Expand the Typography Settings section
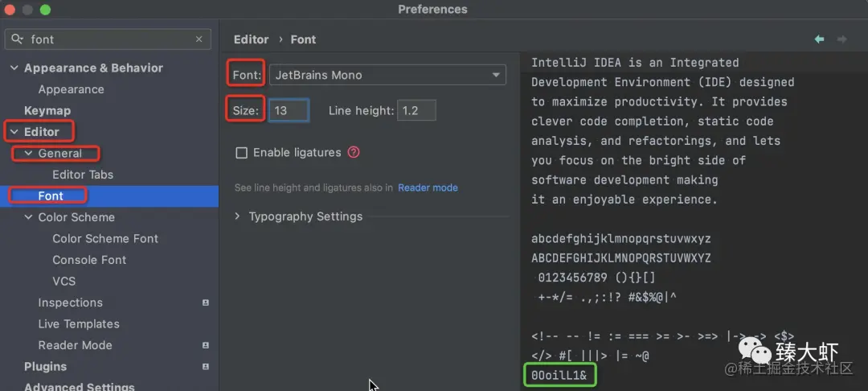The height and width of the screenshot is (391, 868). pos(237,216)
